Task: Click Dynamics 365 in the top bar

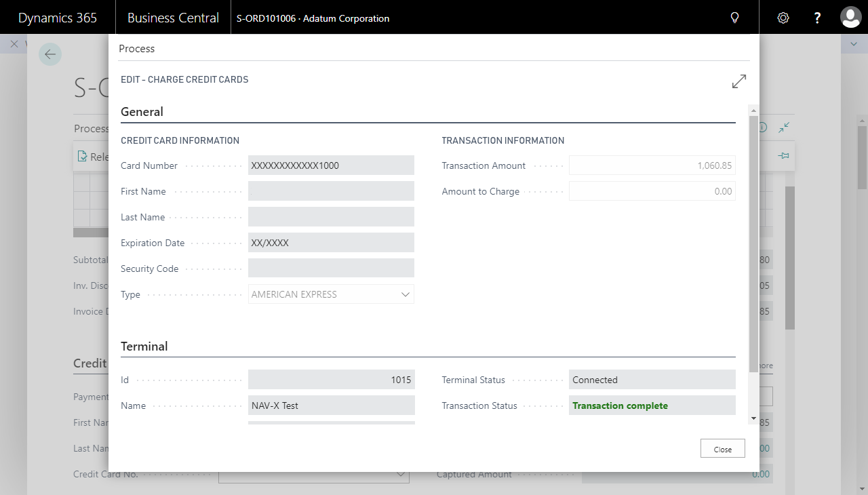Action: pyautogui.click(x=58, y=18)
